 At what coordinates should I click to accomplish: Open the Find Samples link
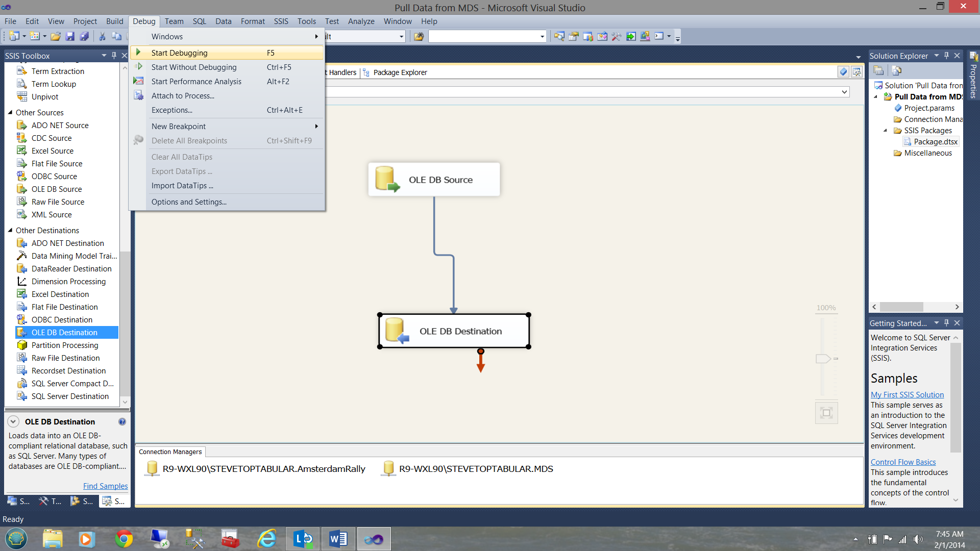tap(105, 486)
